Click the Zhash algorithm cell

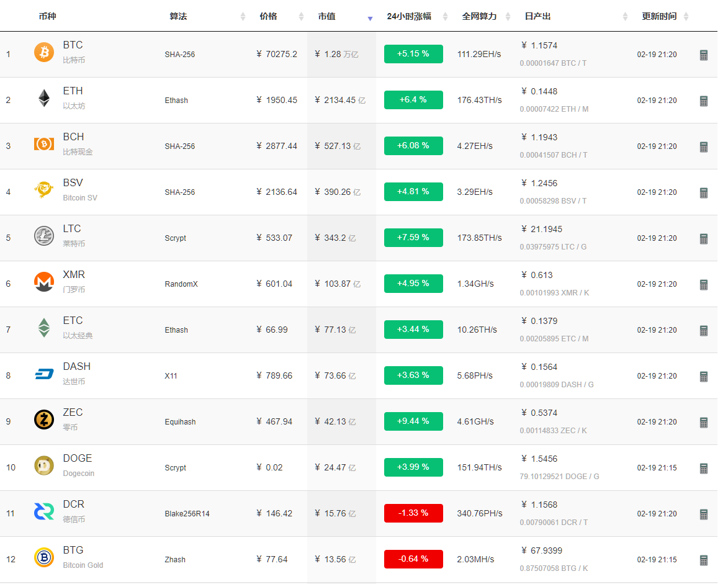[x=175, y=560]
